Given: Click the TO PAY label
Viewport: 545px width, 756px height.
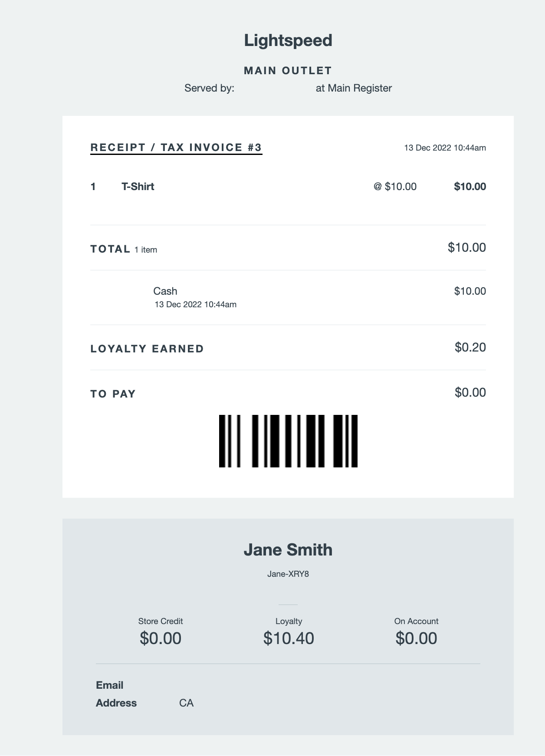Looking at the screenshot, I should pos(113,394).
